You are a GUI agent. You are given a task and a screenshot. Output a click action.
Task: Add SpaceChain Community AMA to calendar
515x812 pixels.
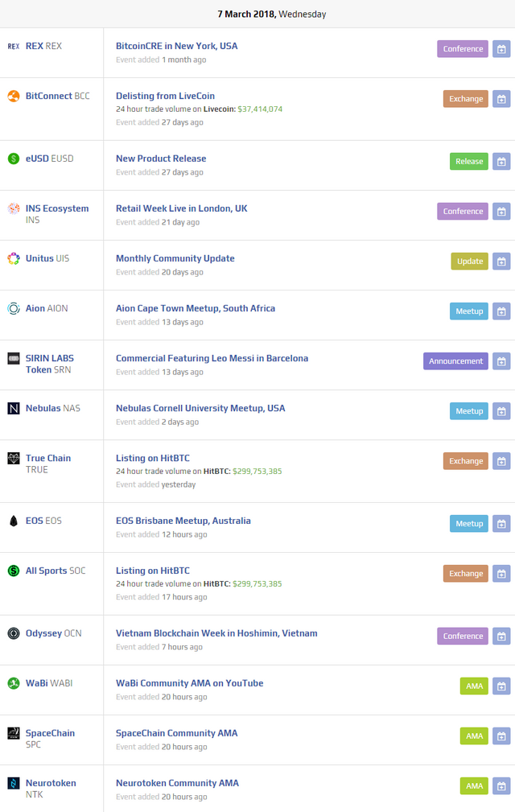pos(501,736)
